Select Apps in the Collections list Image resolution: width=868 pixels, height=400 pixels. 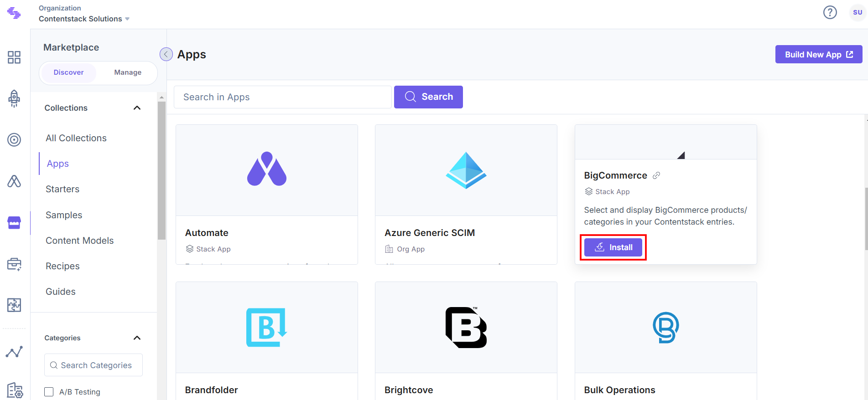(58, 164)
